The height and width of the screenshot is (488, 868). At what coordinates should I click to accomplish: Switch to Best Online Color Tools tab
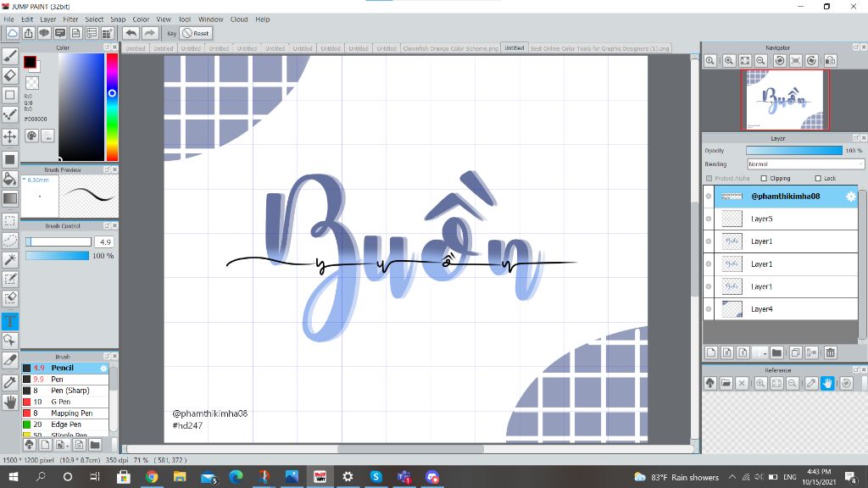pos(599,48)
